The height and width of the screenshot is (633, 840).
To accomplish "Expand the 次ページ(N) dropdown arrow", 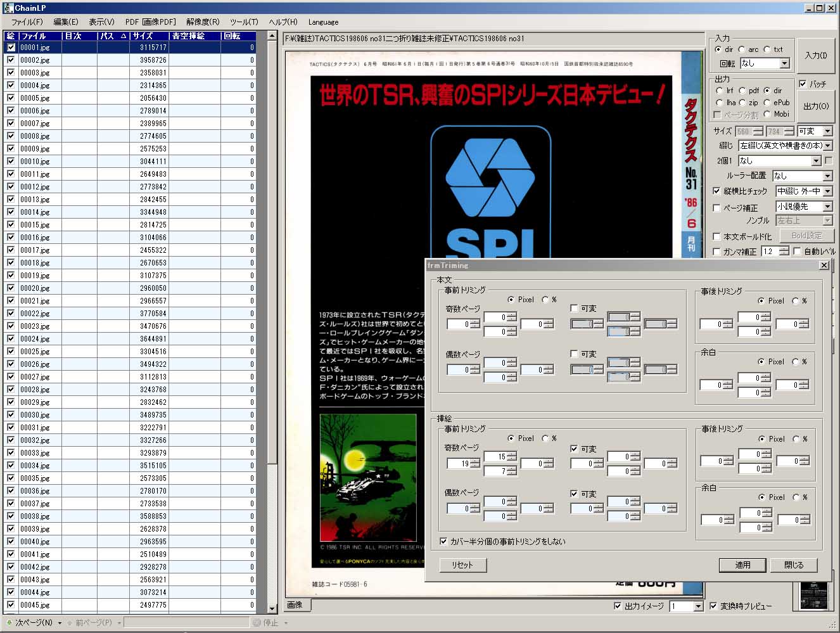I will coord(60,623).
